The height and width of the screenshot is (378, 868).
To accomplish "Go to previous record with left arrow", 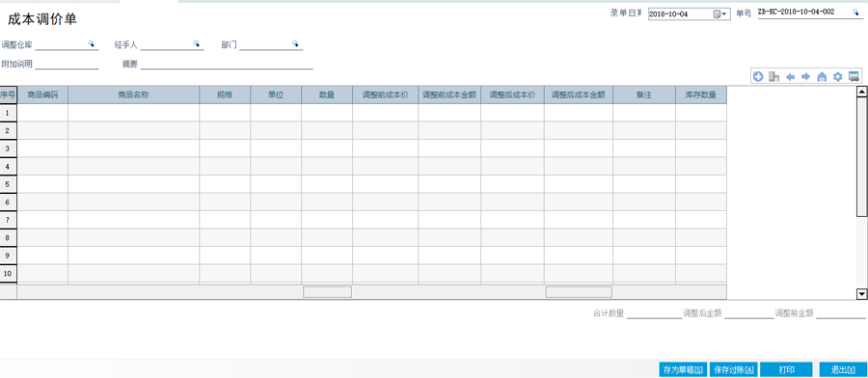I will (x=790, y=77).
